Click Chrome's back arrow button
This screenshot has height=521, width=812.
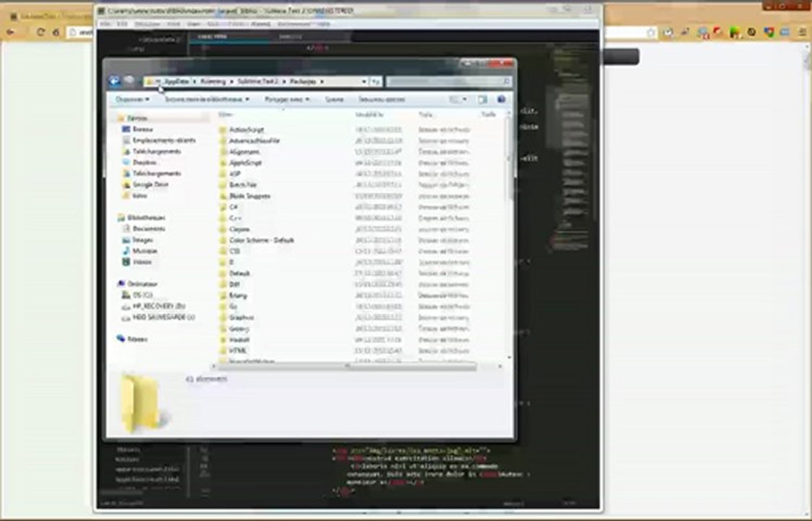(10, 32)
